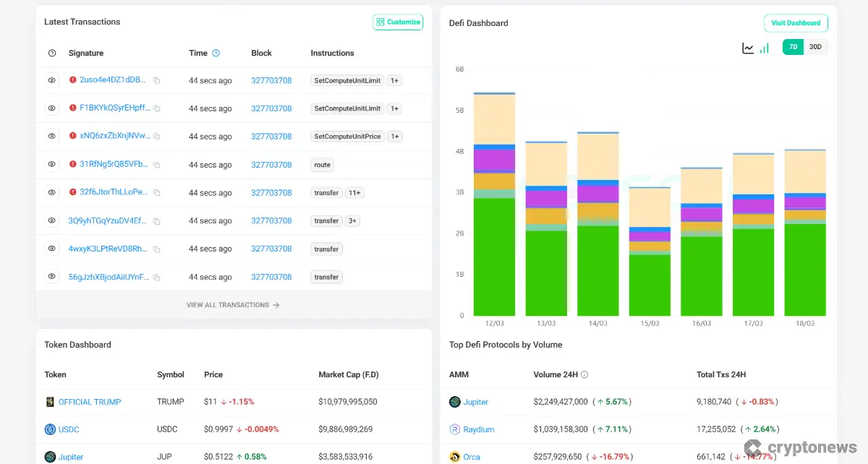
Task: Click the Raydium AMM logo
Action: (x=455, y=429)
